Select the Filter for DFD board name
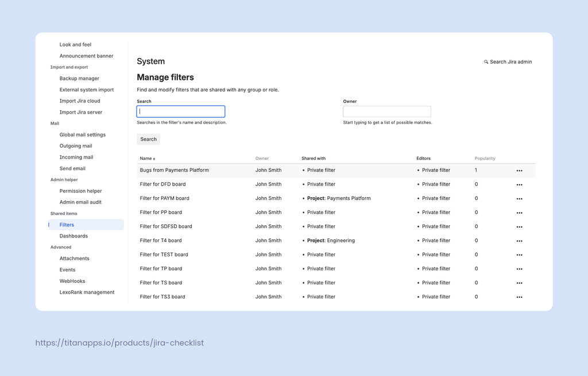This screenshot has height=376, width=588. 163,185
